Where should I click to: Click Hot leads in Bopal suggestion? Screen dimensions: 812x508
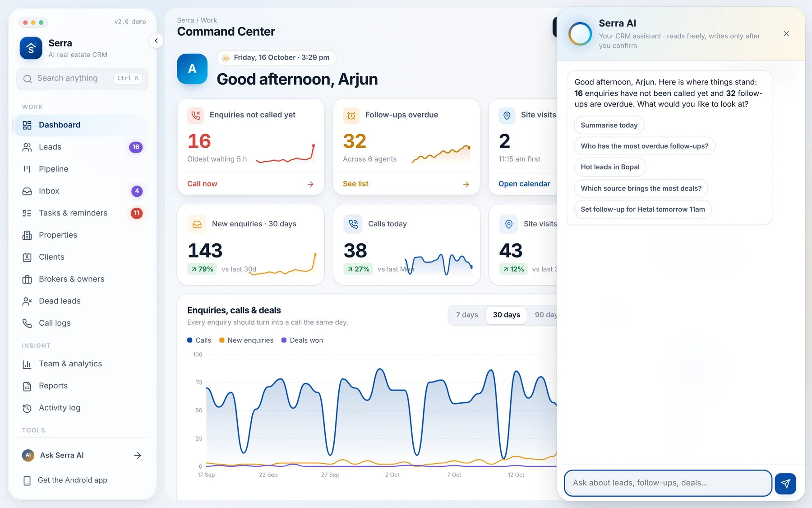click(610, 167)
